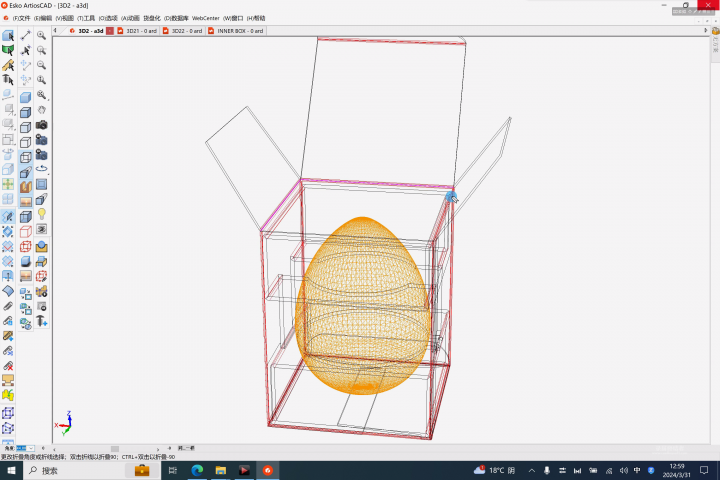The image size is (720, 480).
Task: Expand the fold angle dropdown at bottom left
Action: click(32, 448)
